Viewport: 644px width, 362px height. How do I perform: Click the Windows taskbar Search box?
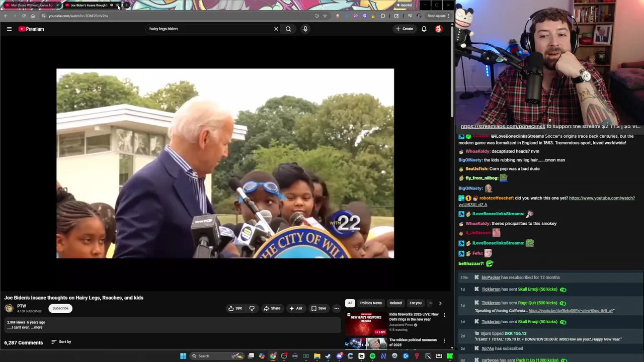point(216,356)
